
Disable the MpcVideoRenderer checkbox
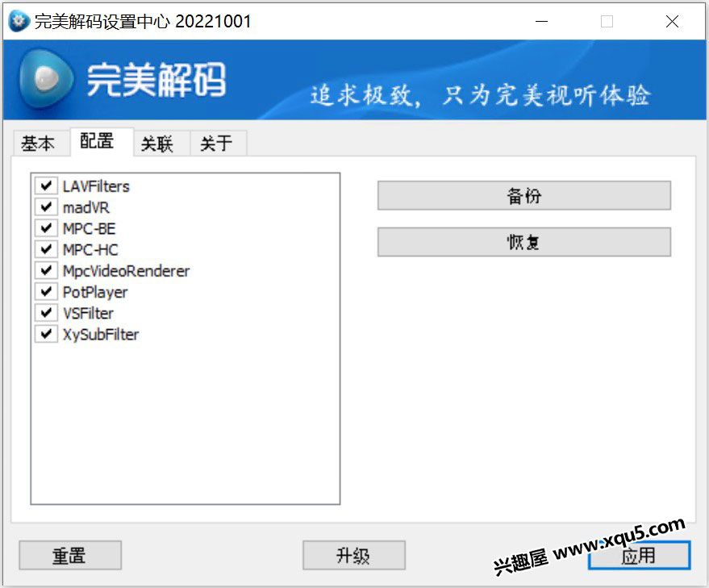pos(46,270)
